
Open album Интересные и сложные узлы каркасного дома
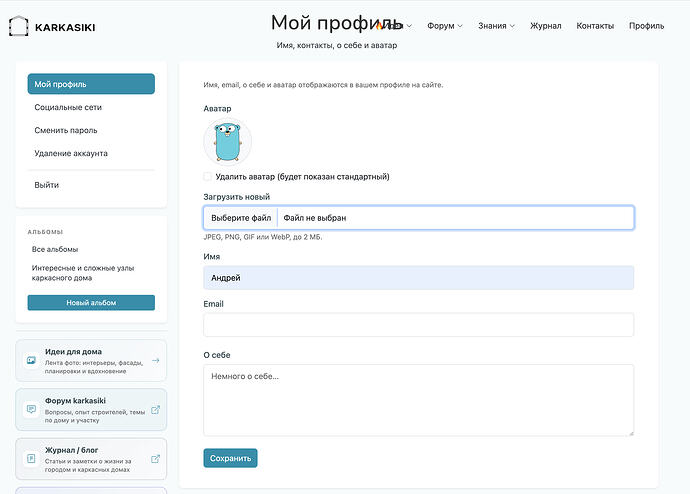[83, 273]
